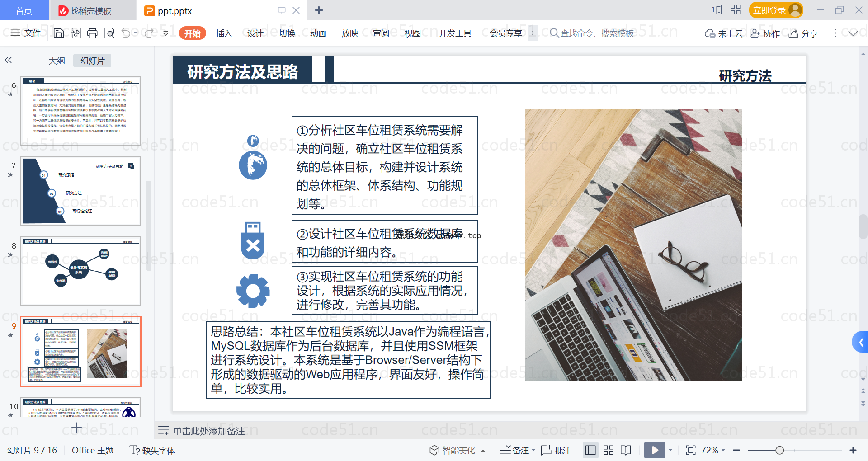
Task: Switch to reading view icon
Action: [x=626, y=450]
